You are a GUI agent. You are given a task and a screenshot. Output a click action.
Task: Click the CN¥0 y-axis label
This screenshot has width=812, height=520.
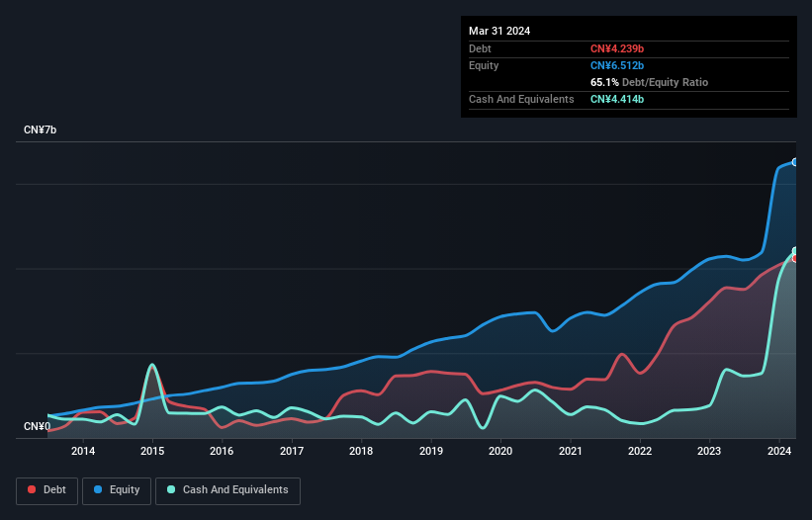pos(37,427)
